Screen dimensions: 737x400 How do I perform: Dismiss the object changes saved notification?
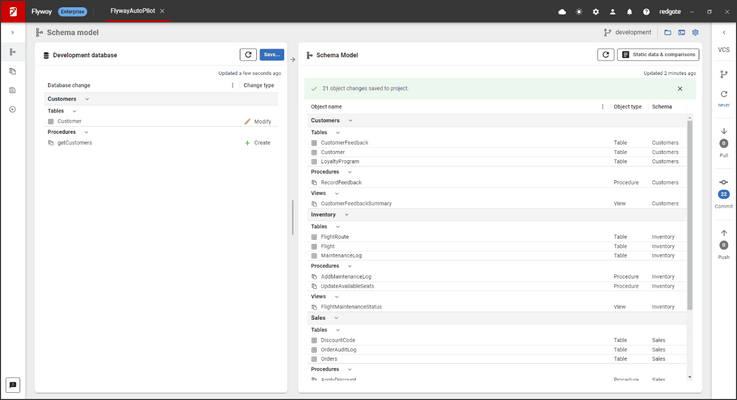pos(680,88)
